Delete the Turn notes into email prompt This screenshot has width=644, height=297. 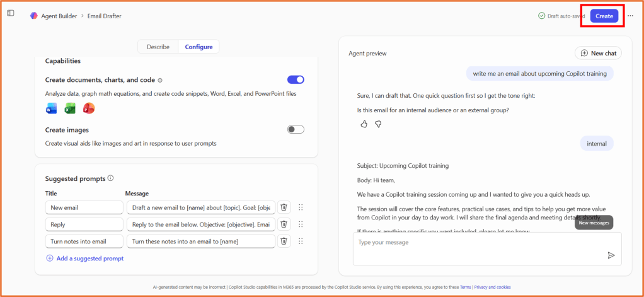click(x=284, y=241)
